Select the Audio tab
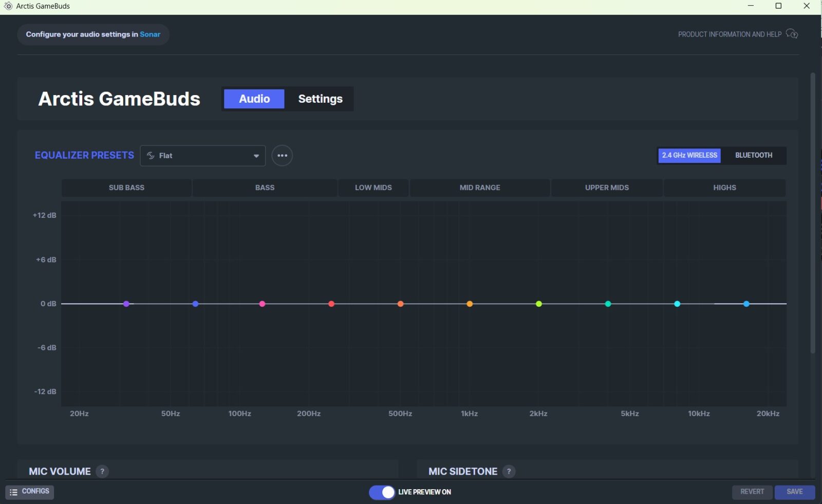 pyautogui.click(x=254, y=99)
